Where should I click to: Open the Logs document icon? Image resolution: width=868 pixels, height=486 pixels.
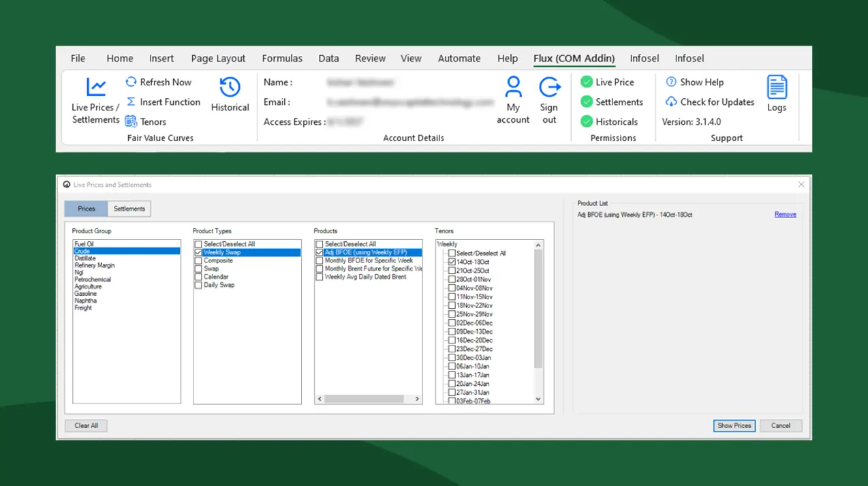(777, 87)
